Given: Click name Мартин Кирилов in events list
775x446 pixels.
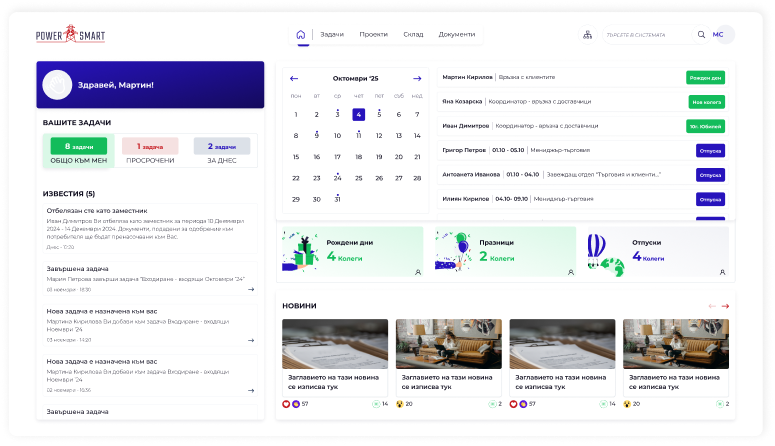Looking at the screenshot, I should point(467,77).
